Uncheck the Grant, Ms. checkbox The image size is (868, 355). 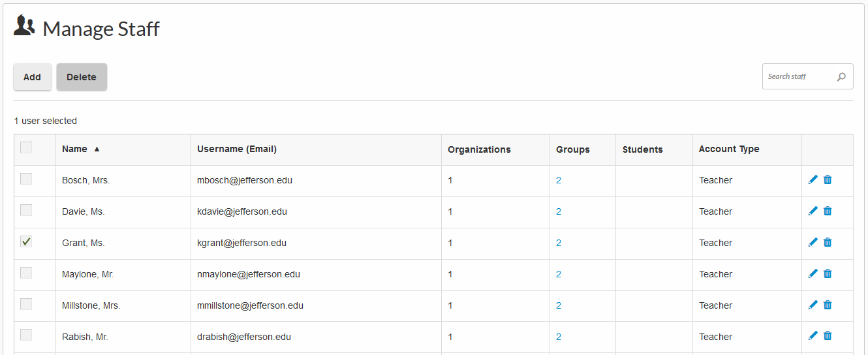pyautogui.click(x=26, y=241)
